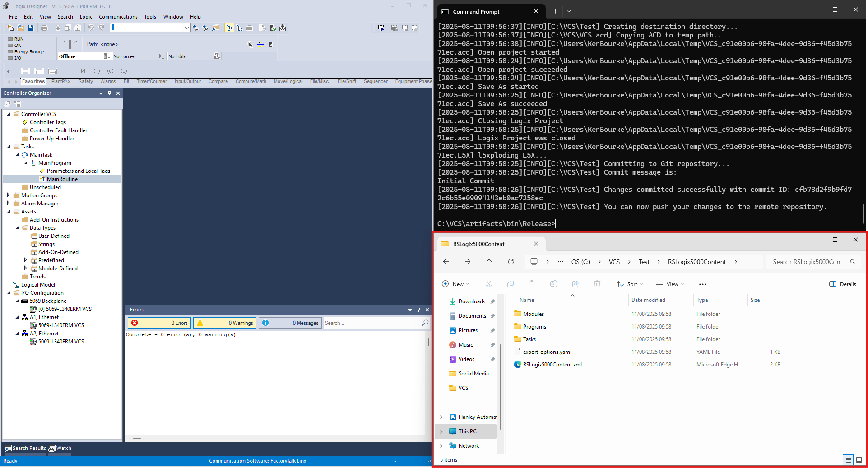The height and width of the screenshot is (468, 868).
Task: Open the Toolbox icon in Logix toolbar
Action: click(249, 28)
